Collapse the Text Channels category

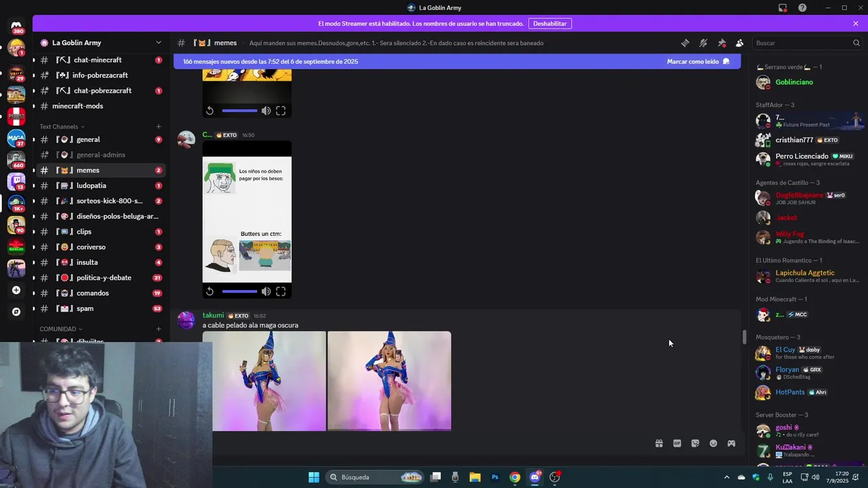62,127
